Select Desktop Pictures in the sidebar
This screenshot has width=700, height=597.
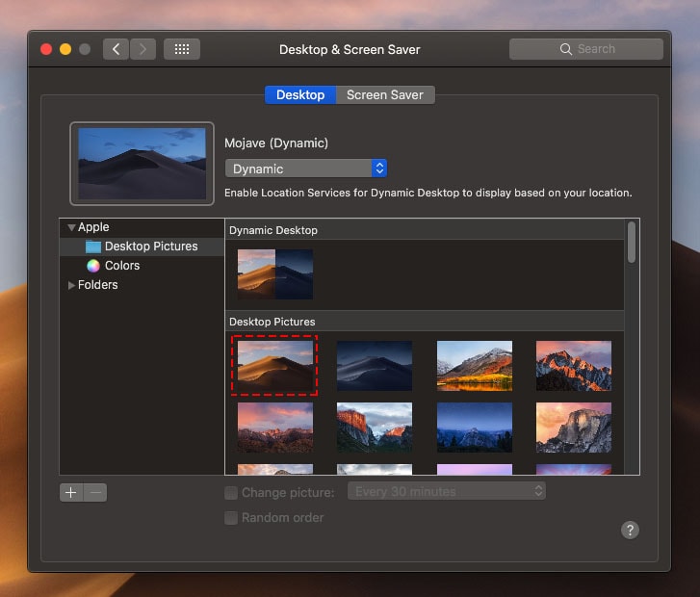click(142, 247)
